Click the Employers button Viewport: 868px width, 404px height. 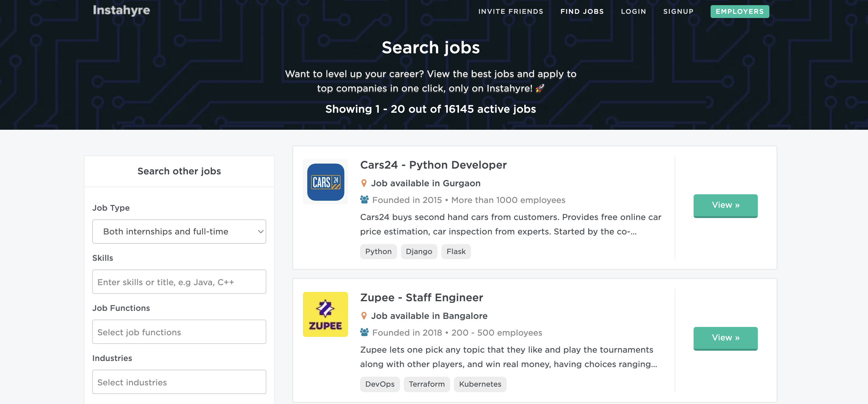click(740, 11)
